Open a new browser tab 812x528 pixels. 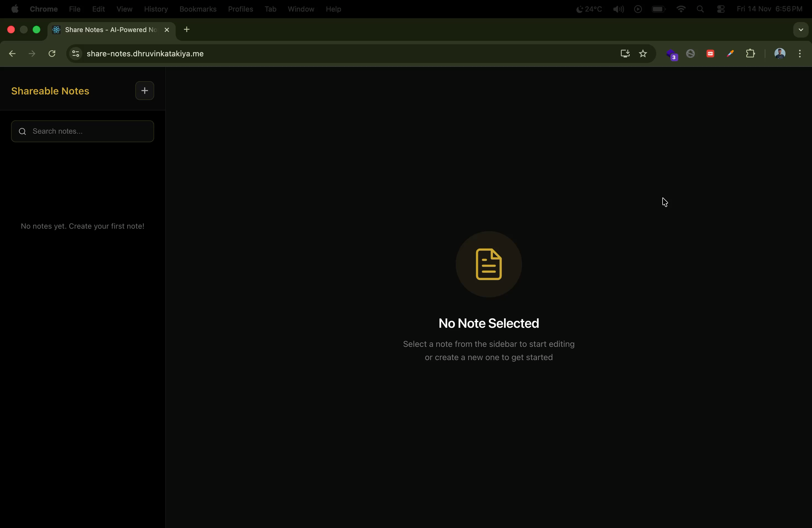coord(186,30)
